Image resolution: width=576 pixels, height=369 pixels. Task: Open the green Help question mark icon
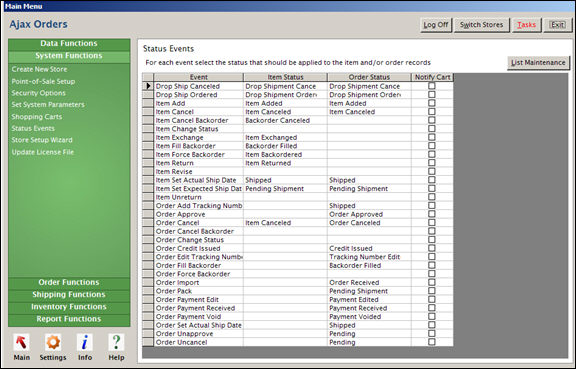point(116,343)
